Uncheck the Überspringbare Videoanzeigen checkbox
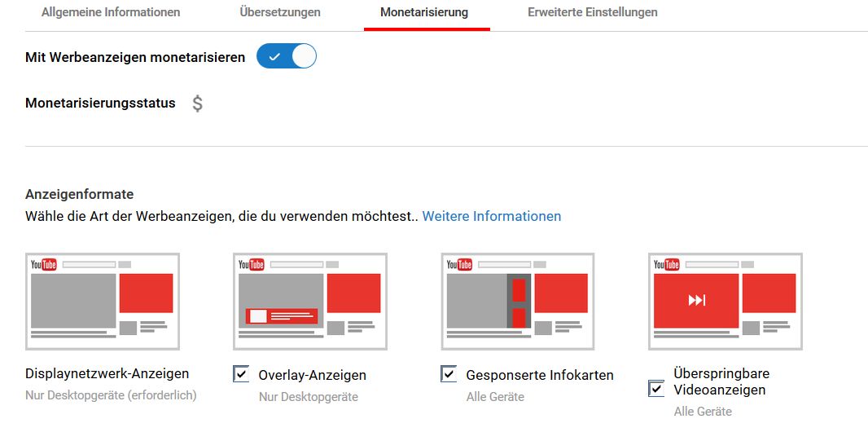This screenshot has width=868, height=432. tap(656, 388)
